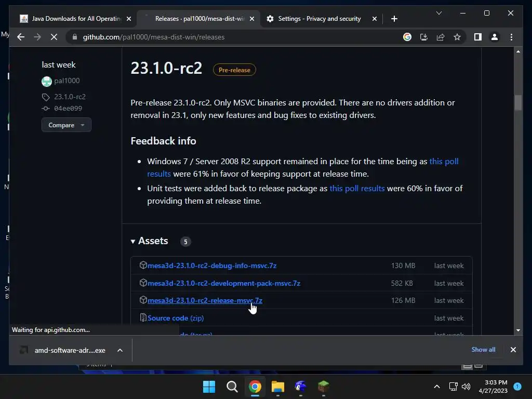
Task: Toggle Chrome side panel
Action: pos(478,37)
